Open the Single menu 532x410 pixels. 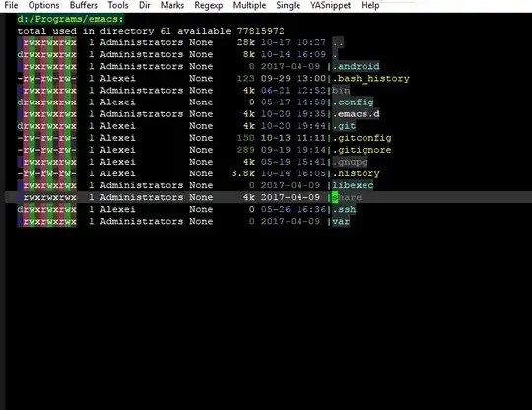pyautogui.click(x=288, y=6)
